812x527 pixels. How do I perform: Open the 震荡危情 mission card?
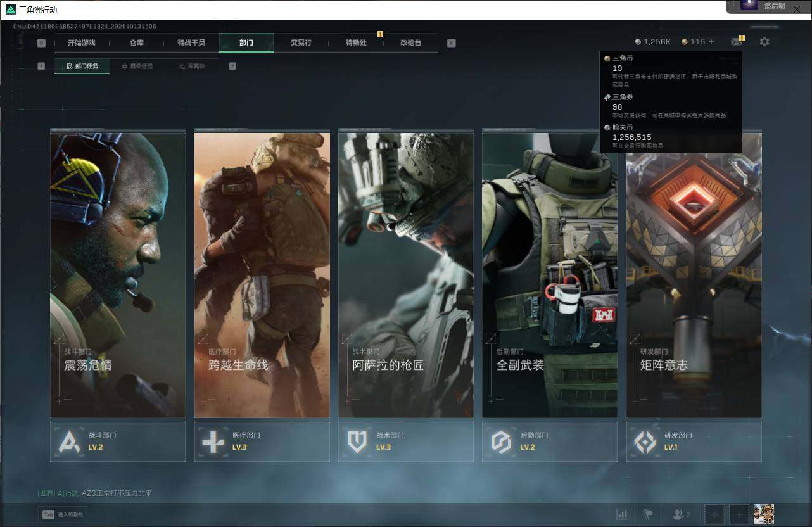[118, 274]
